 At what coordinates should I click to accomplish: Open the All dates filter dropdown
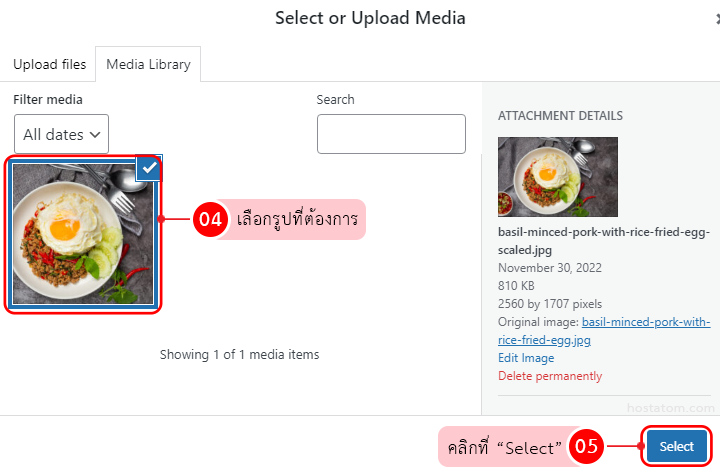62,134
